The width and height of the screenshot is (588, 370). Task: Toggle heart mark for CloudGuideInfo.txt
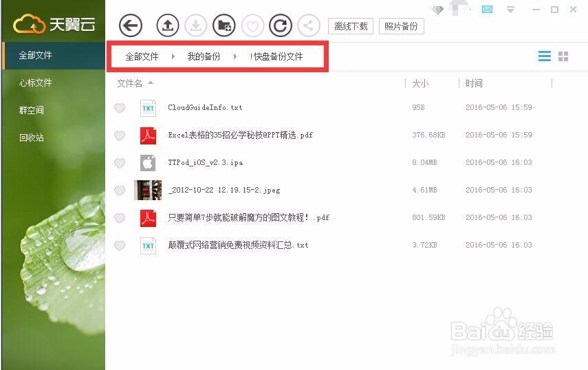tap(120, 108)
